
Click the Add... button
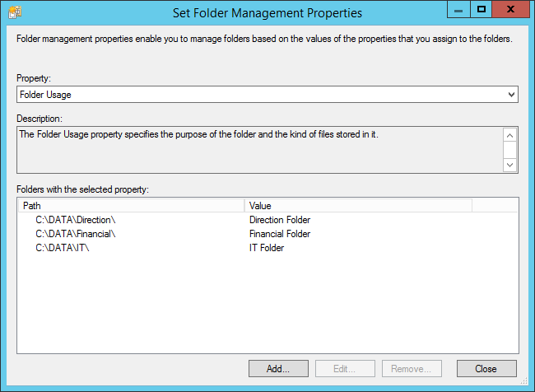(278, 369)
